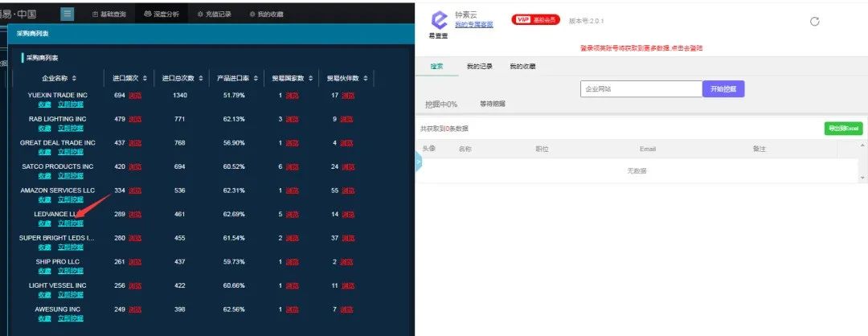
Task: Switch to 我的收藏 tab in 易查查 panel
Action: pyautogui.click(x=522, y=67)
